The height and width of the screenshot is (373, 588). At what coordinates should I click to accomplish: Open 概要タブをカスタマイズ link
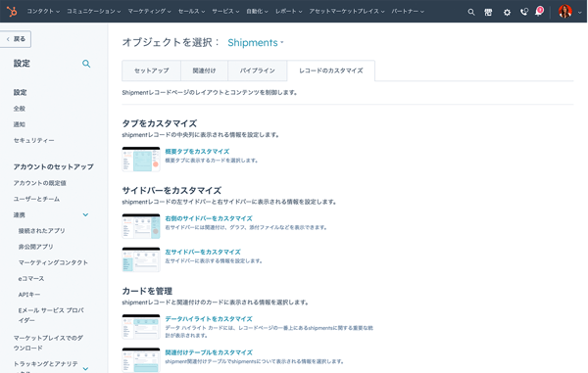pyautogui.click(x=197, y=152)
